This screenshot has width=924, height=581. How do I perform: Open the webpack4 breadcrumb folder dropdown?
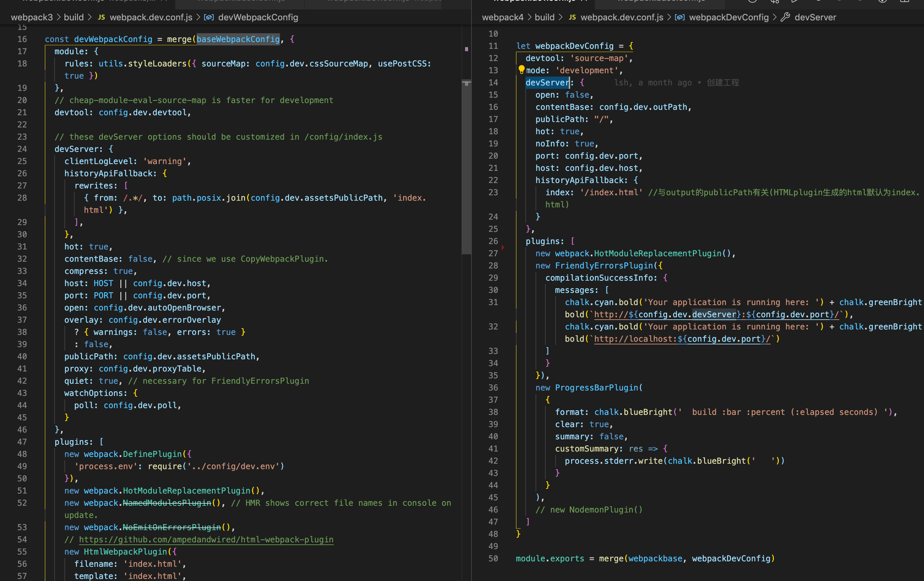(502, 17)
